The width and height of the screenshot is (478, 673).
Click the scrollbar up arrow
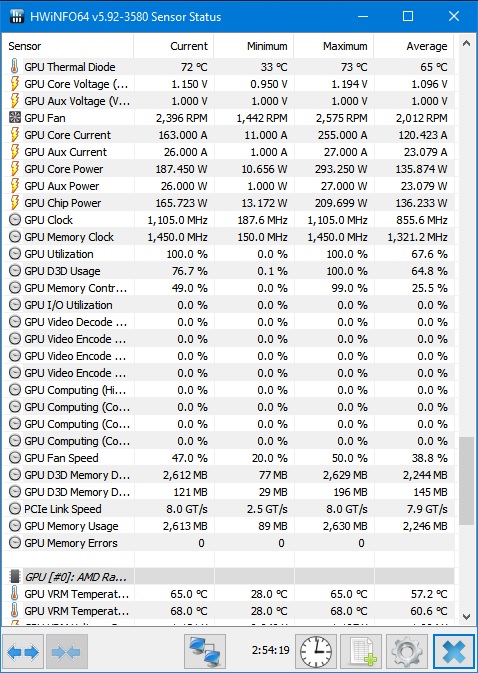pyautogui.click(x=466, y=43)
